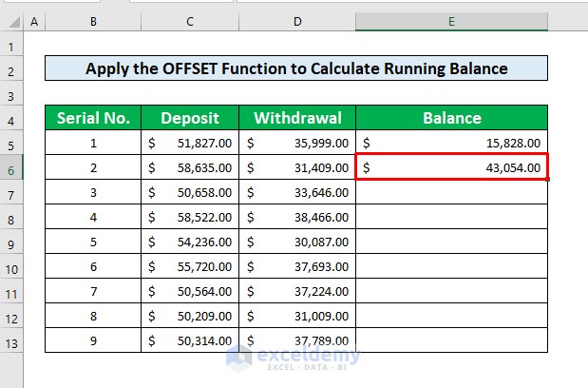Click the Balance header cell
Viewport: 588px width, 388px height.
451,118
